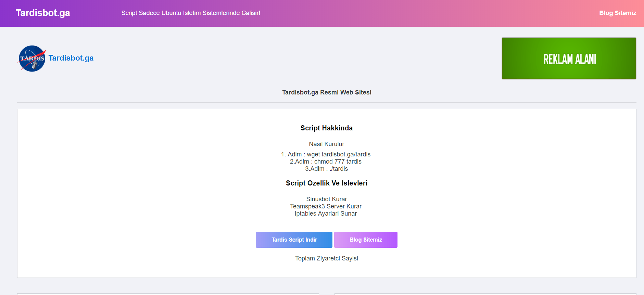This screenshot has width=644, height=295.
Task: Select the 'wget tardisbot.ga/tardis' step line
Action: (326, 154)
